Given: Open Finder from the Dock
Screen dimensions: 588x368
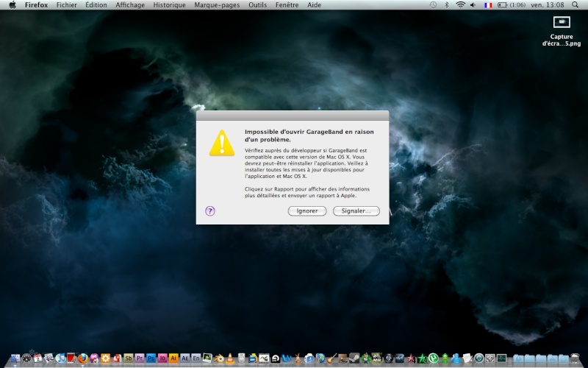Looking at the screenshot, I should [15, 358].
